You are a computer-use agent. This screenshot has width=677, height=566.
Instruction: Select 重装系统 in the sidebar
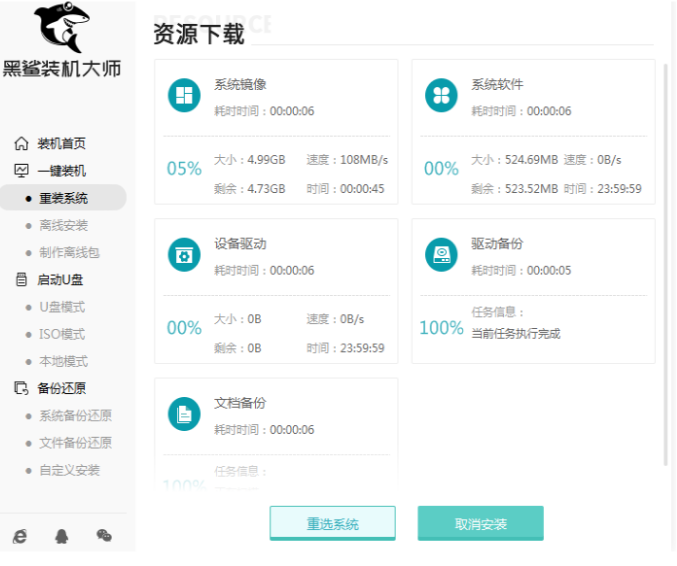point(63,198)
